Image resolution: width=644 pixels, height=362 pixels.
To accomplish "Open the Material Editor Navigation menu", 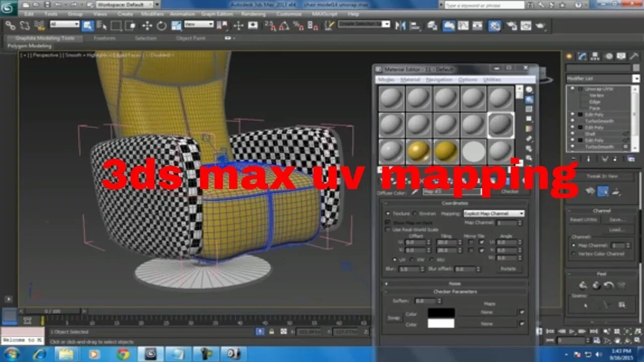I will coord(439,79).
